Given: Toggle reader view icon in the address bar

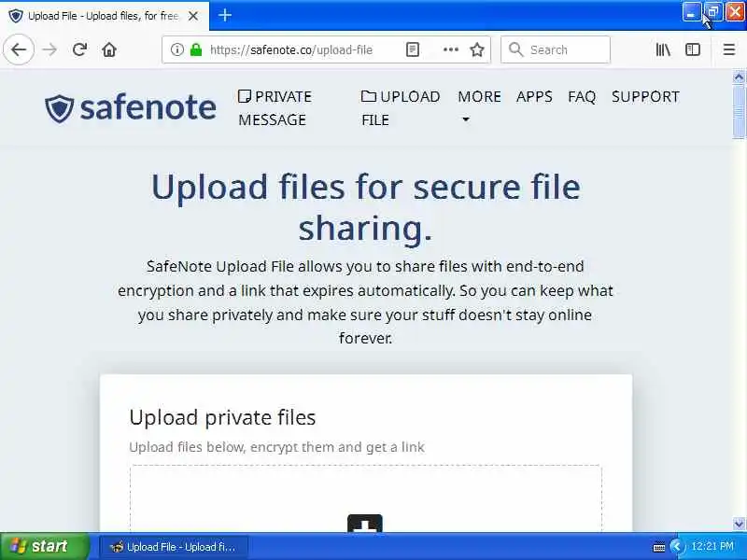Looking at the screenshot, I should (413, 49).
